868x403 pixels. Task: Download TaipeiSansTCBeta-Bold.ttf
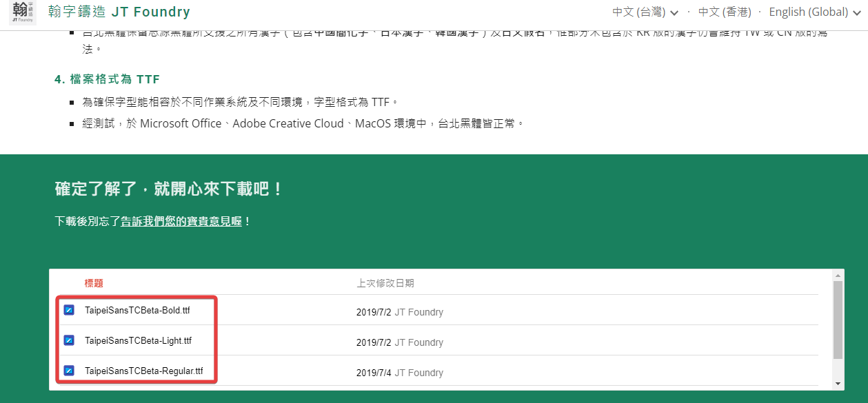pyautogui.click(x=137, y=310)
